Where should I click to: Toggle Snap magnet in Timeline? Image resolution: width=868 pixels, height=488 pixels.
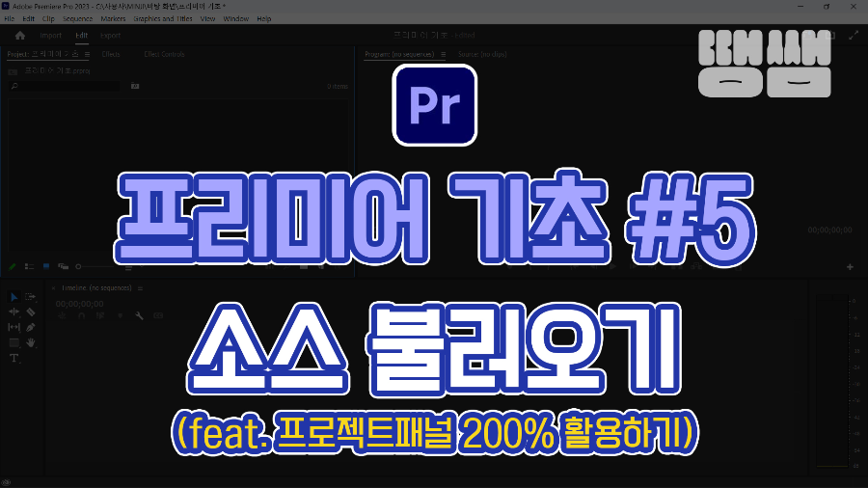[81, 316]
